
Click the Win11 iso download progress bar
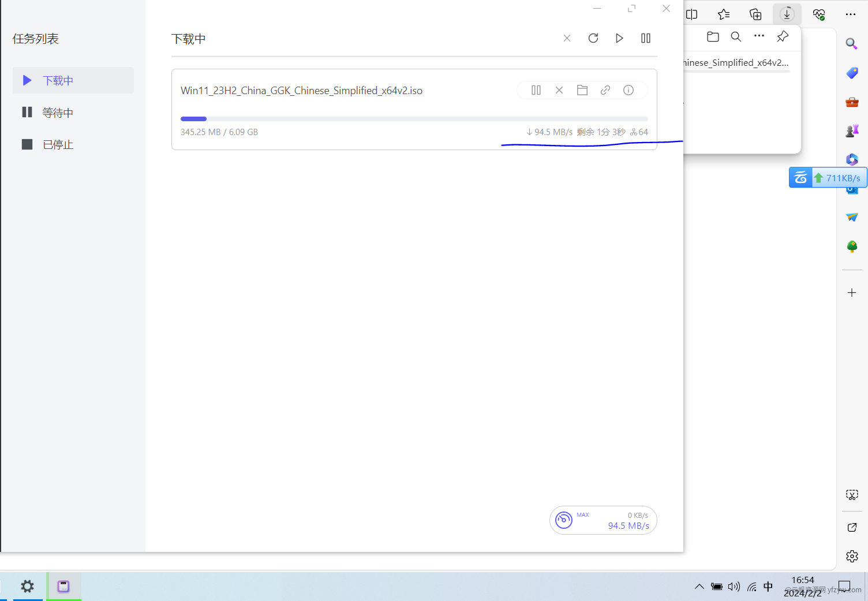(x=414, y=119)
